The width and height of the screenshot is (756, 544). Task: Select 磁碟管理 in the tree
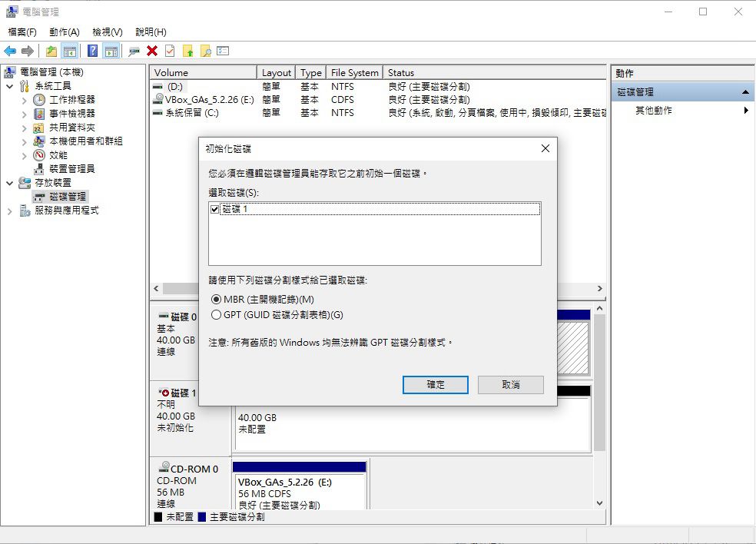68,197
